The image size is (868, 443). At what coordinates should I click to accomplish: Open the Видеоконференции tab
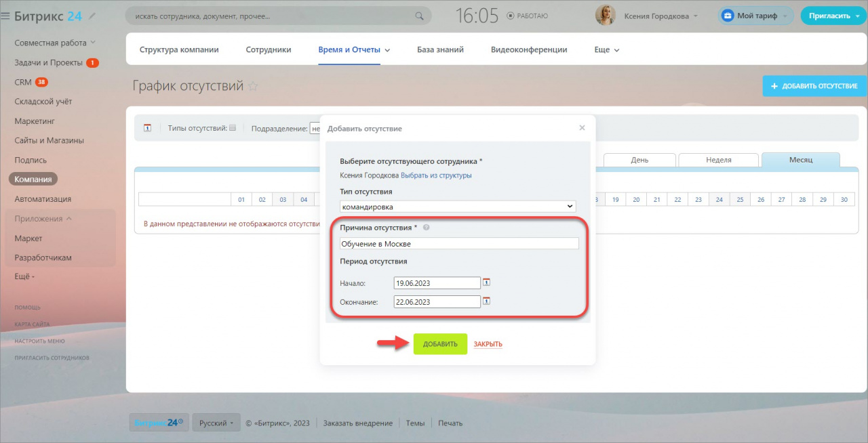[x=529, y=49]
